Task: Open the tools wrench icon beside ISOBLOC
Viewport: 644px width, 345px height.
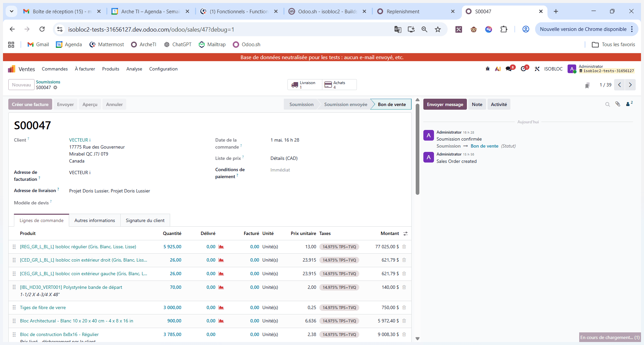Action: coord(537,69)
